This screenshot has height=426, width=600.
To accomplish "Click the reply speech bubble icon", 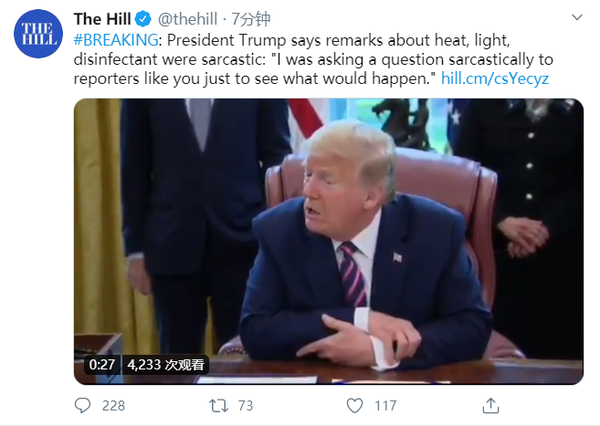I will [82, 405].
